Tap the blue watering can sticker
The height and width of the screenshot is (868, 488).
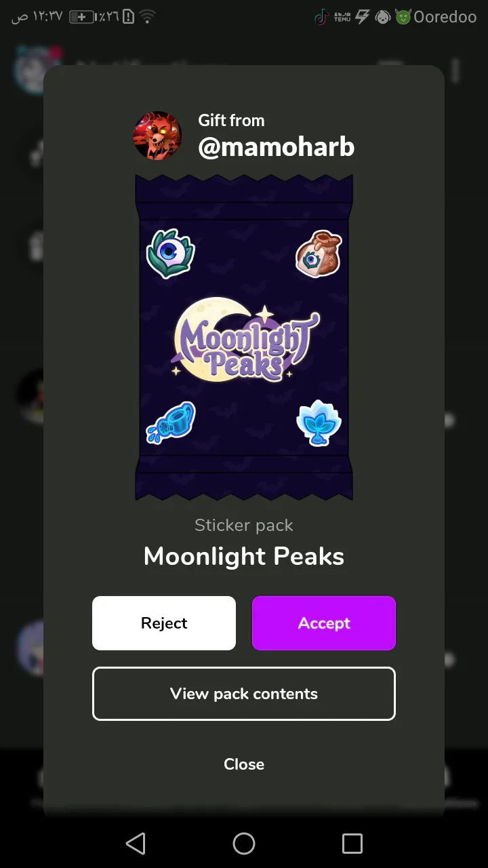point(171,422)
